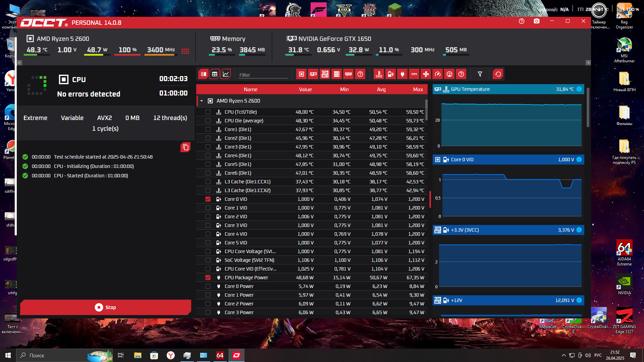Check the Core 1 VID checkbox
This screenshot has width=644, height=362.
208,208
